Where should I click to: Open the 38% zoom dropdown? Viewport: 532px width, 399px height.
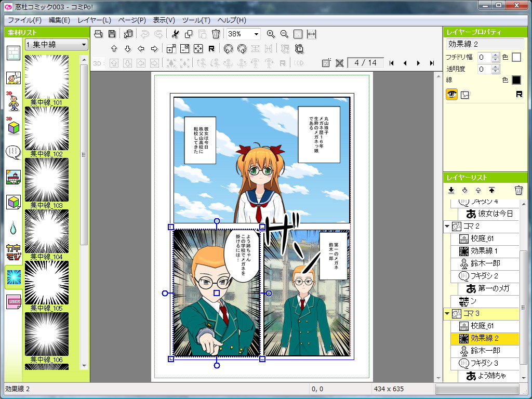coord(257,34)
